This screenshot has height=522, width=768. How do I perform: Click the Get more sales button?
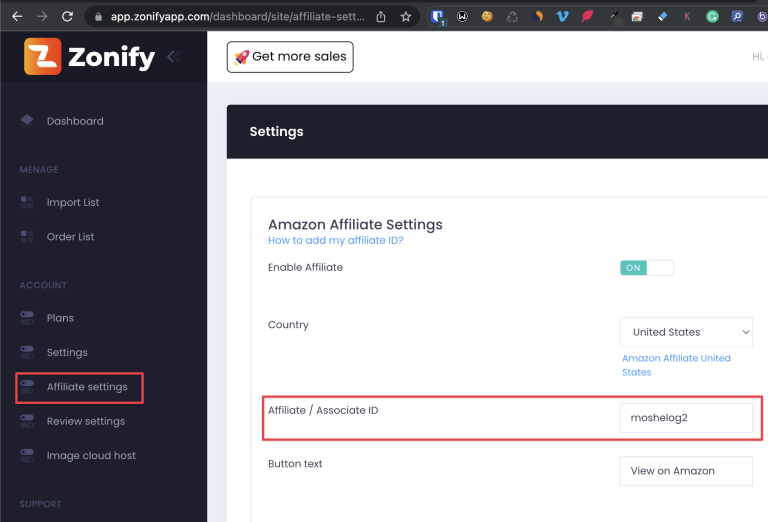pyautogui.click(x=290, y=57)
